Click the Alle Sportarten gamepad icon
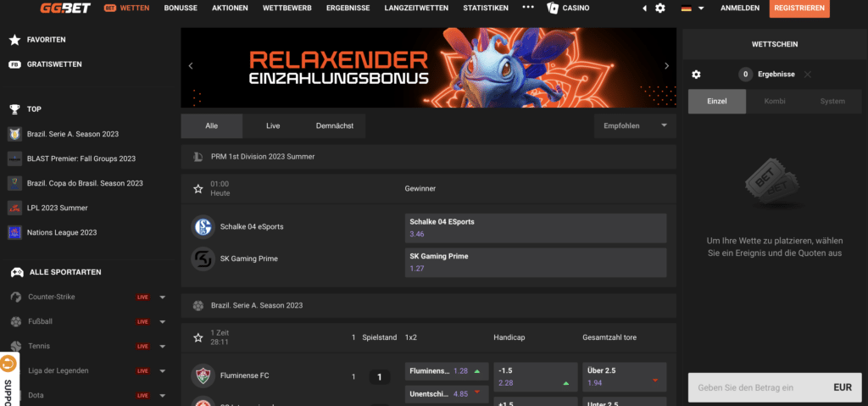The image size is (868, 406). 17,273
